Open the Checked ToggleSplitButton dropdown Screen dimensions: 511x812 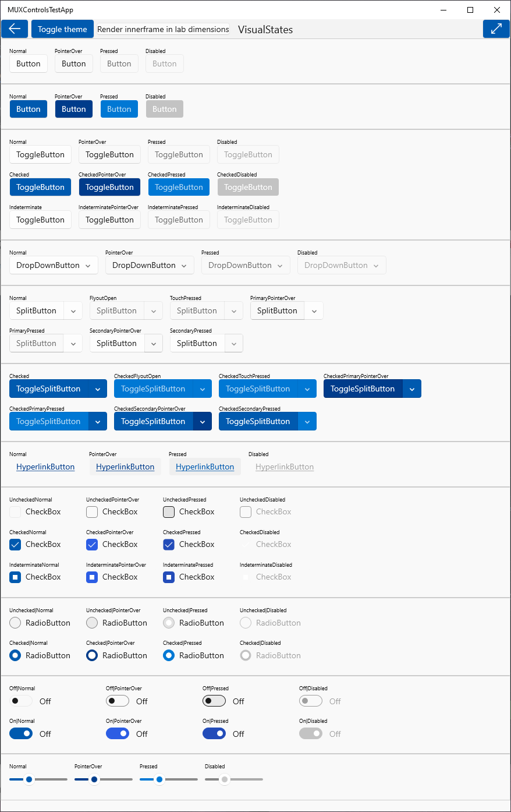coord(98,389)
